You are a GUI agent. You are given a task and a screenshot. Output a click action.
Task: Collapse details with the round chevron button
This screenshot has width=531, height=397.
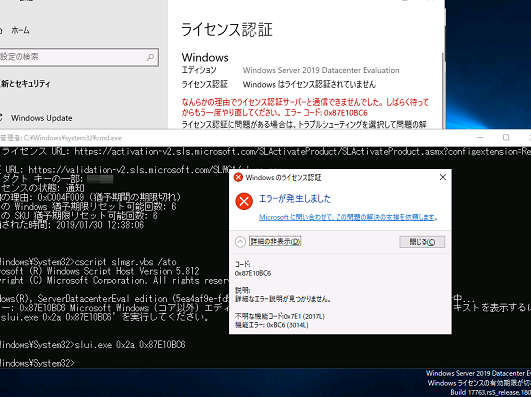240,242
